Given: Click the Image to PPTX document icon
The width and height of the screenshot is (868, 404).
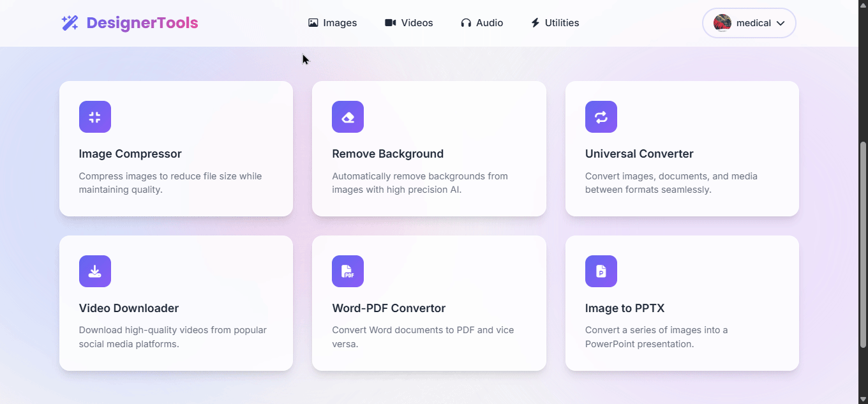Looking at the screenshot, I should tap(601, 271).
